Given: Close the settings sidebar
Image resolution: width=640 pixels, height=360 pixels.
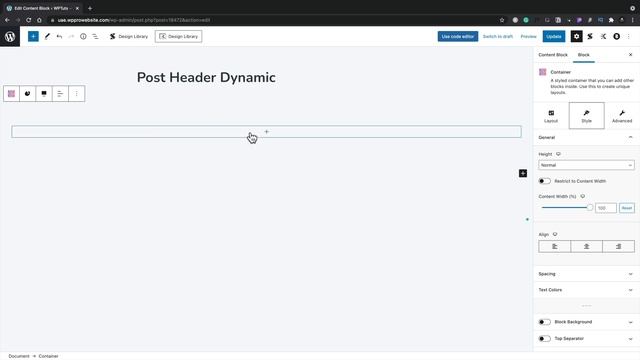Looking at the screenshot, I should (630, 55).
